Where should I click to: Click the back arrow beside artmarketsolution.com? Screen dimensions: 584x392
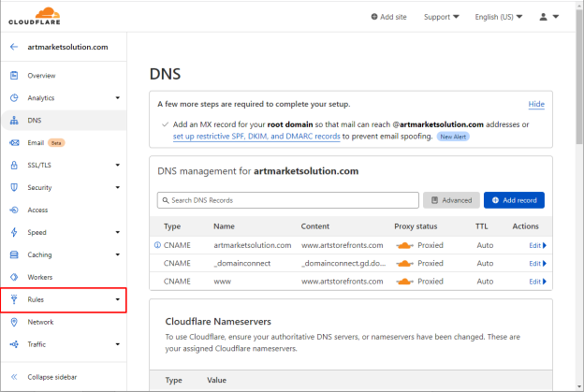14,47
